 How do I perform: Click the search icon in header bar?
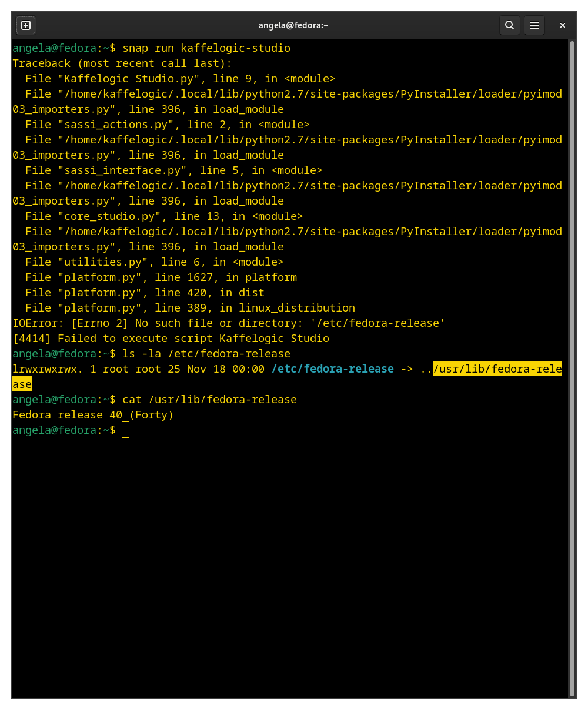[510, 25]
